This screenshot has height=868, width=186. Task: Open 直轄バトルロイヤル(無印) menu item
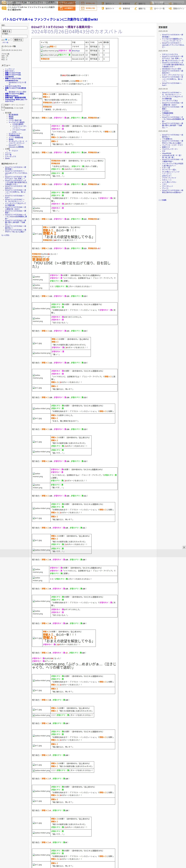[x=14, y=94]
